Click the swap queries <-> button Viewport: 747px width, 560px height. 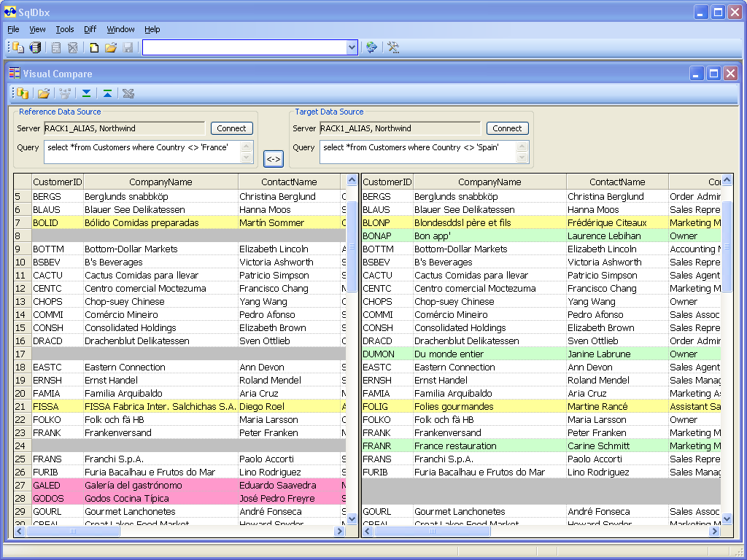click(273, 158)
